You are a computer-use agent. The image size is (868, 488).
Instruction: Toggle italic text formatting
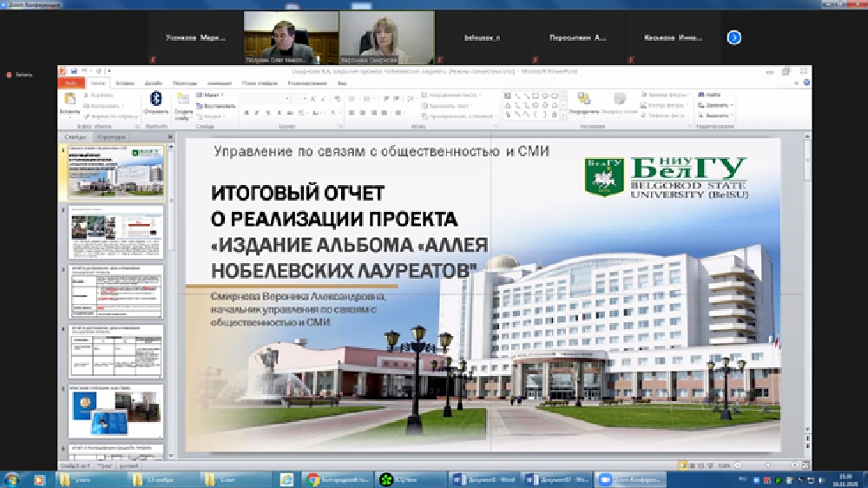tap(257, 113)
